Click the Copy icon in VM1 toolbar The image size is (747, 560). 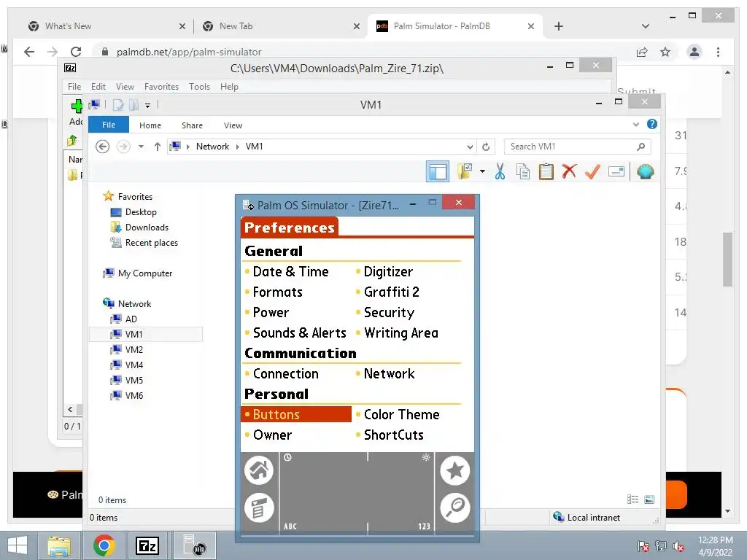[x=522, y=171]
